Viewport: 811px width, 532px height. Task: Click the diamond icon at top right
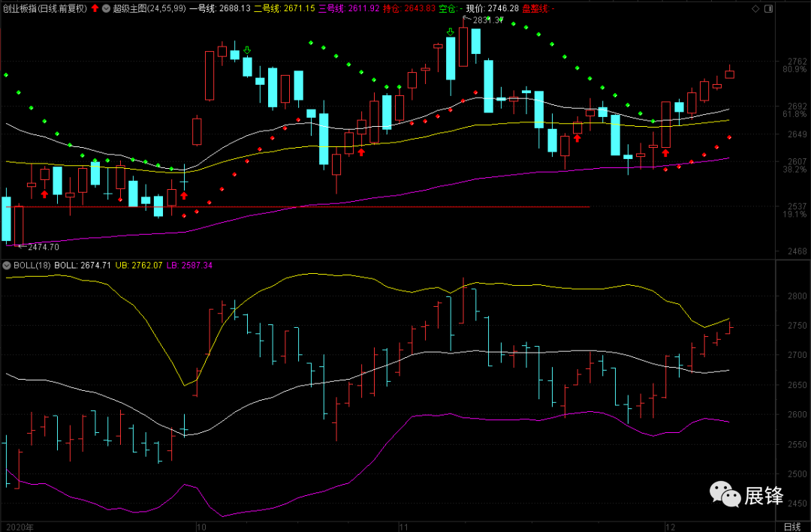click(x=755, y=8)
